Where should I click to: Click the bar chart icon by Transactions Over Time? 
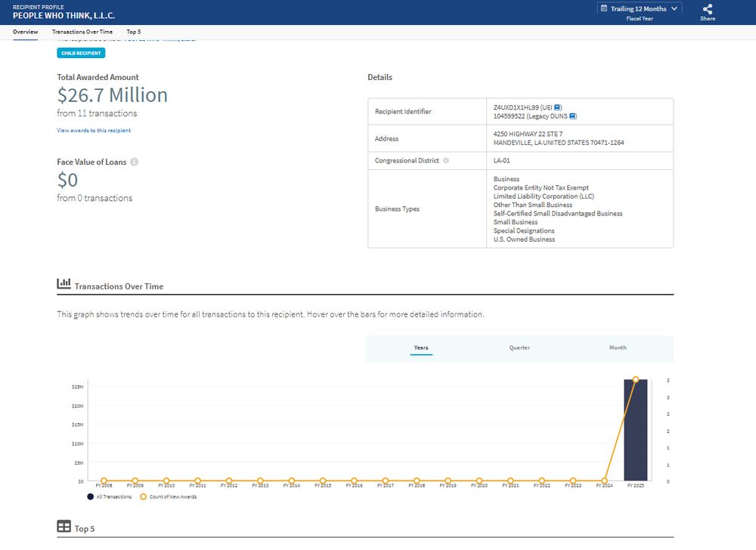64,283
